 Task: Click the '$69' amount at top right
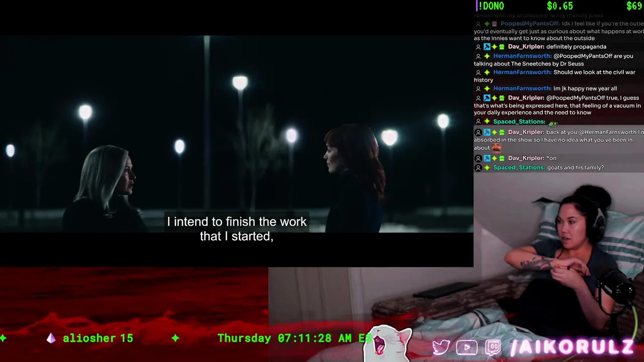[x=634, y=6]
